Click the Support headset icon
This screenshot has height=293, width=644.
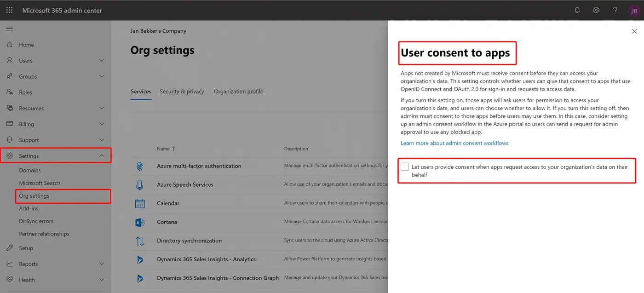tap(10, 140)
